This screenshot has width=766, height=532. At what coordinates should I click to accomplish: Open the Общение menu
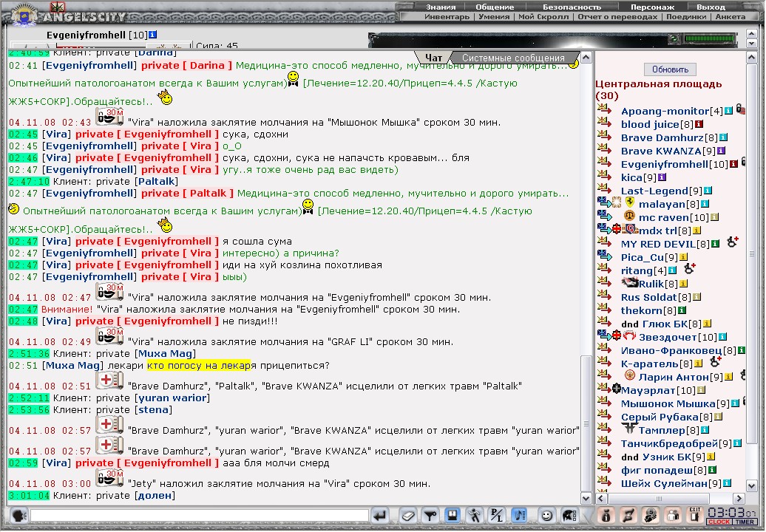[x=495, y=7]
